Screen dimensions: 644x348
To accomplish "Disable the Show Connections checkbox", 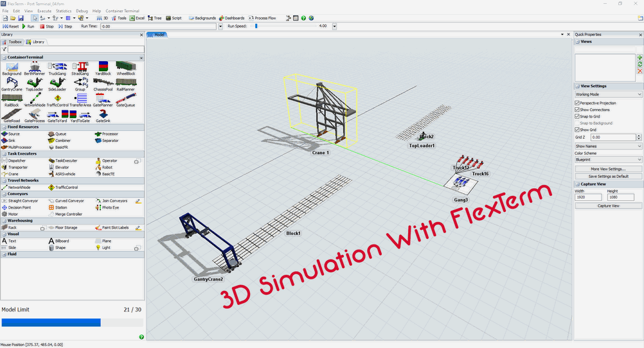I will click(x=577, y=110).
